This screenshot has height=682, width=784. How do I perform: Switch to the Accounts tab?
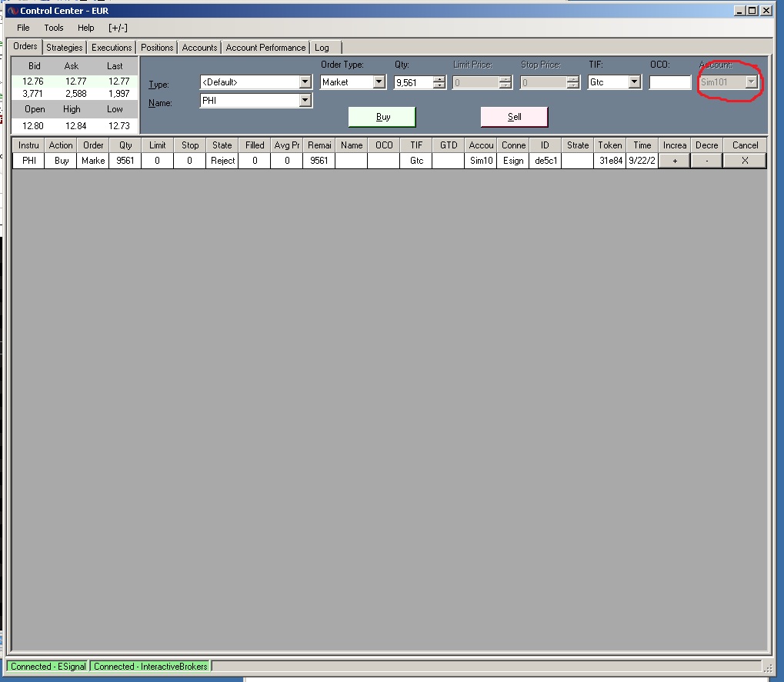tap(199, 48)
